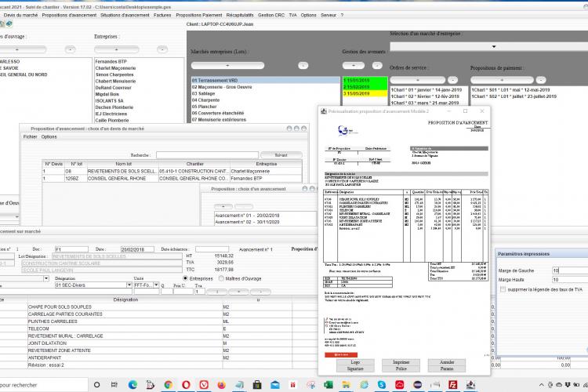The width and height of the screenshot is (588, 392).
Task: Open the Vivaldi browser taskbar icon
Action: (x=204, y=384)
